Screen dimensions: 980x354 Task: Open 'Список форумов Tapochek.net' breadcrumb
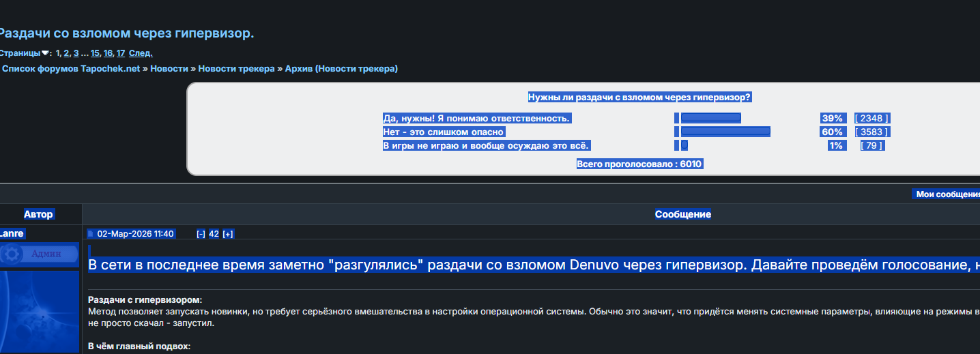(71, 69)
